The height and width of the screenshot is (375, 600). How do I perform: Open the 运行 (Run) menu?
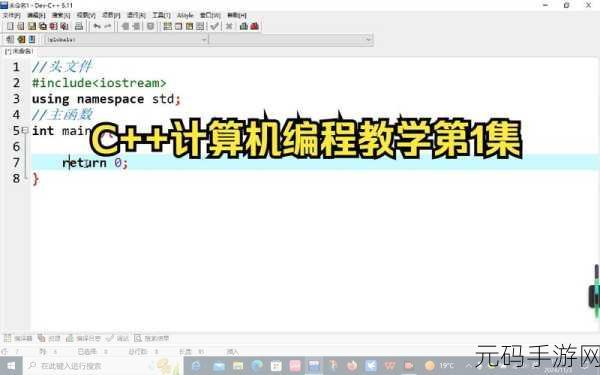tap(136, 15)
